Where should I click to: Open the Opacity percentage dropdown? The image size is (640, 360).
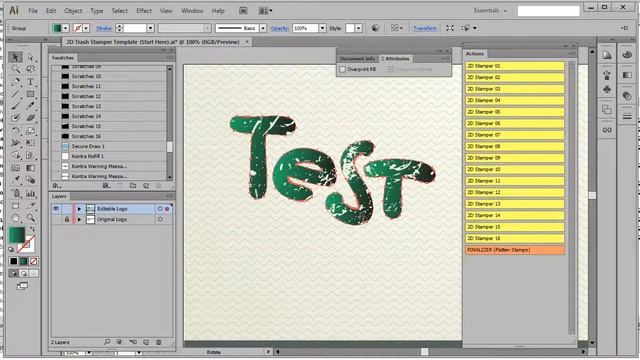point(322,28)
